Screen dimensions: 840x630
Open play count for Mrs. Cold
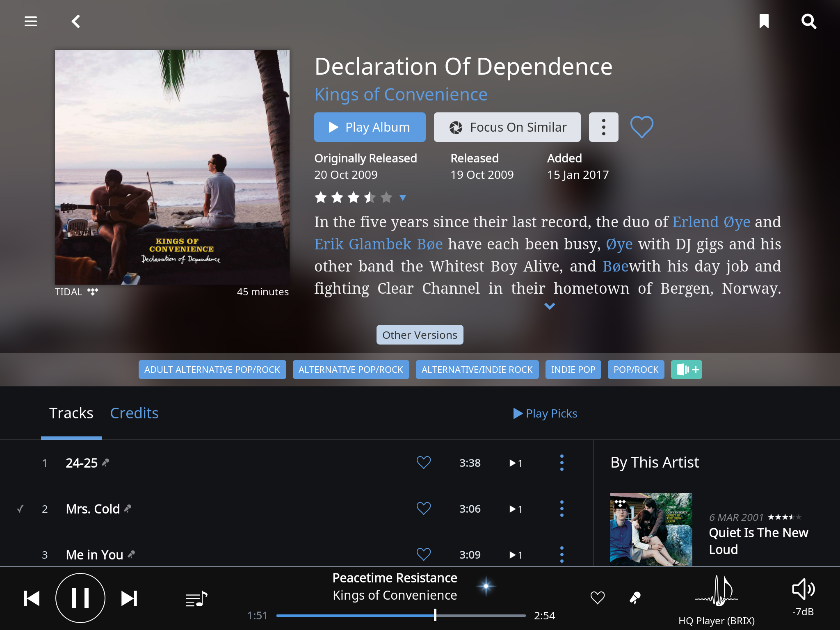coord(516,509)
